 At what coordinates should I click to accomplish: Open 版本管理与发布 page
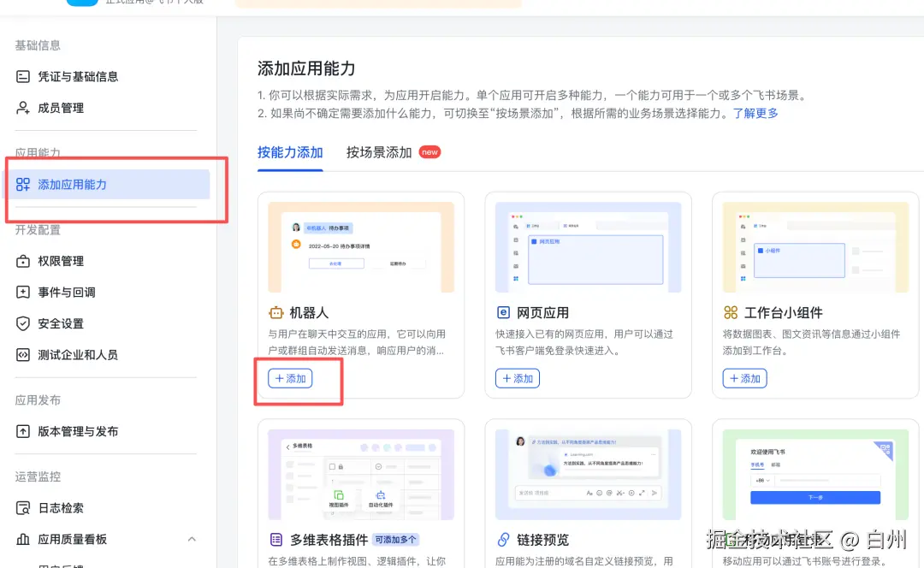coord(78,431)
